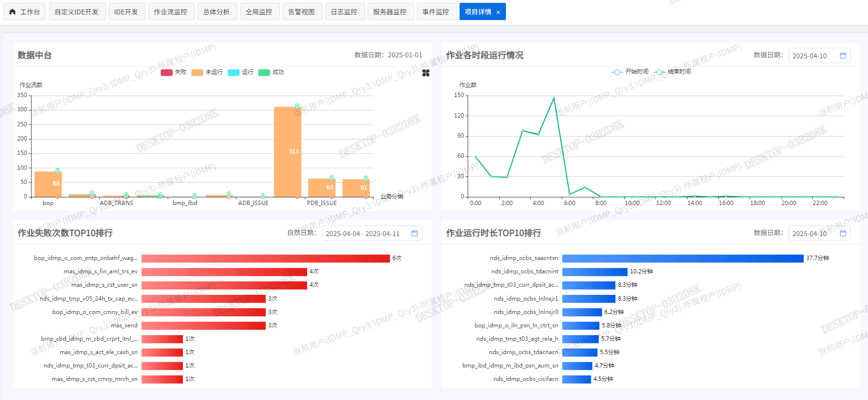Open calendar icon for 作业各时段运行情况 date
This screenshot has height=400, width=868.
tap(843, 55)
